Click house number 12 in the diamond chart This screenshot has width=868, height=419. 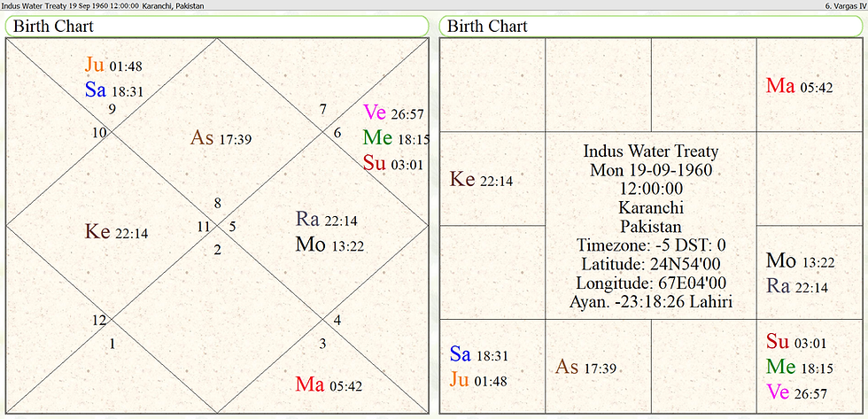[99, 320]
